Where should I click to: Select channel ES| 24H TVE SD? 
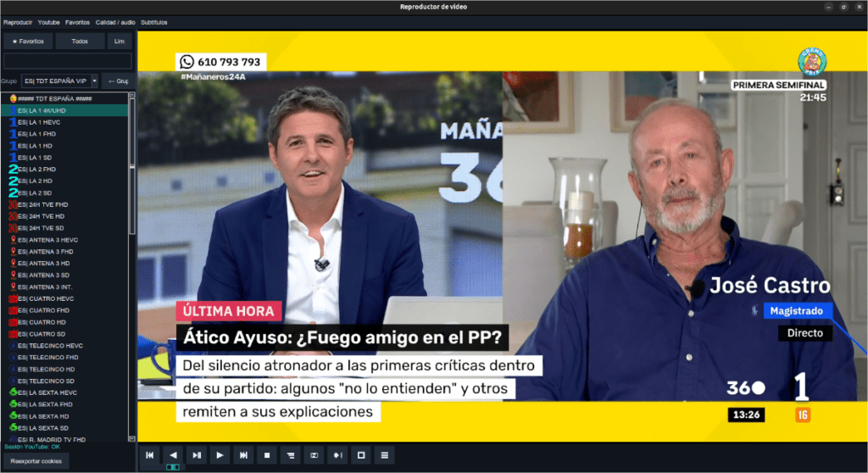coord(64,228)
